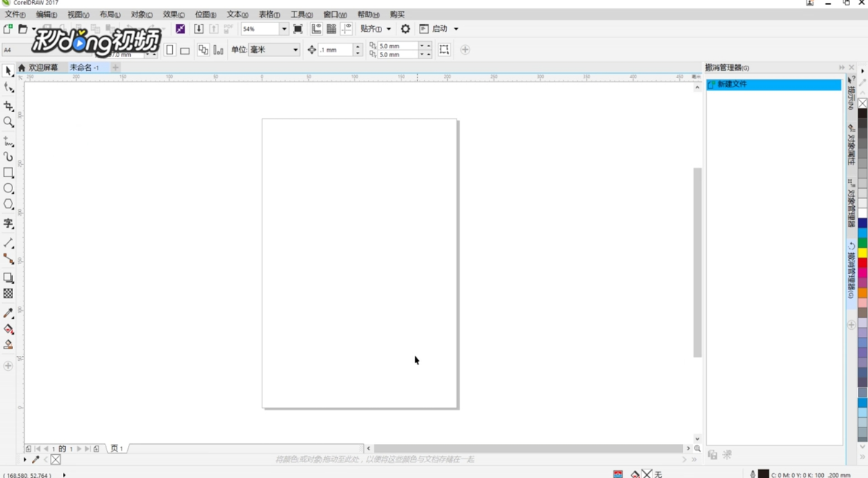
Task: Click the purple search content icon
Action: (x=180, y=29)
